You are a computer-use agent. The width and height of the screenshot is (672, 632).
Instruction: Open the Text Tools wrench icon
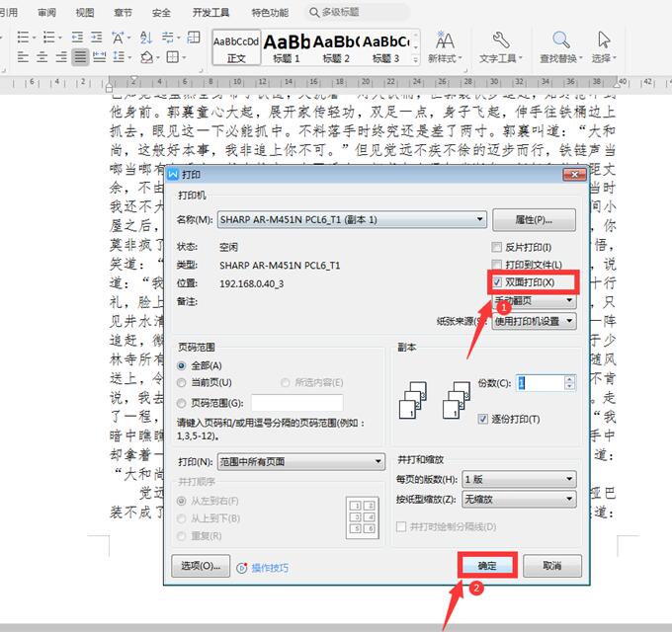[x=501, y=39]
